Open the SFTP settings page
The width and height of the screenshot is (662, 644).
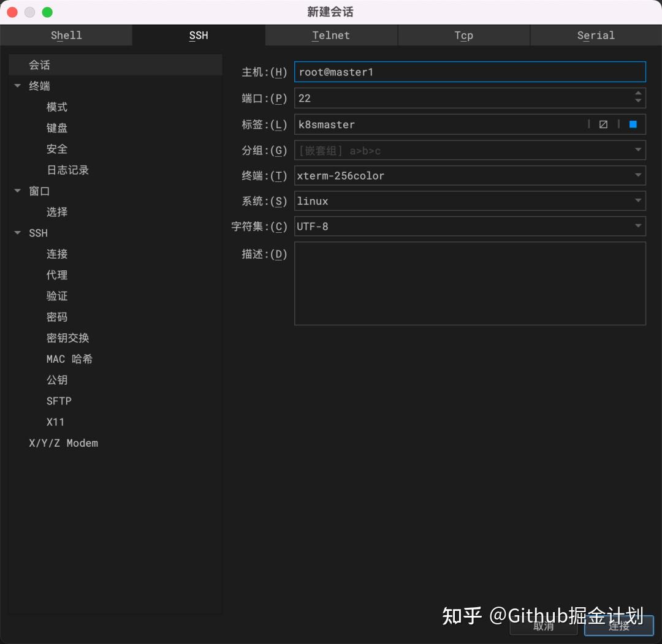tap(59, 401)
